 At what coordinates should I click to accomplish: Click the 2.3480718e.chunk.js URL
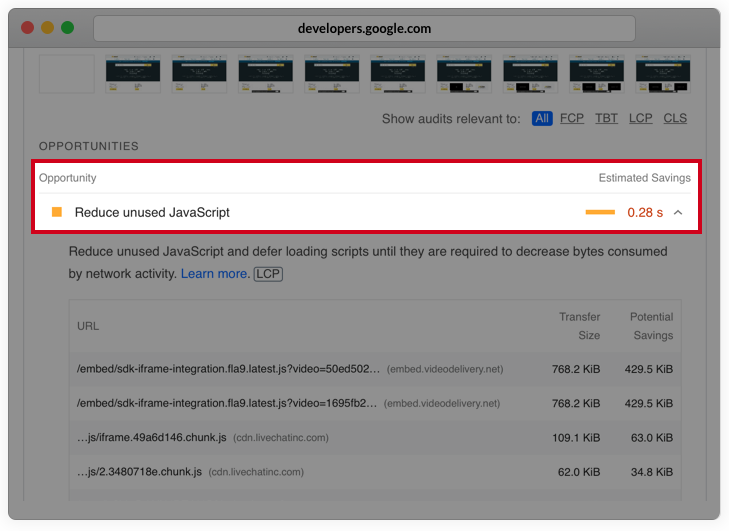click(139, 472)
